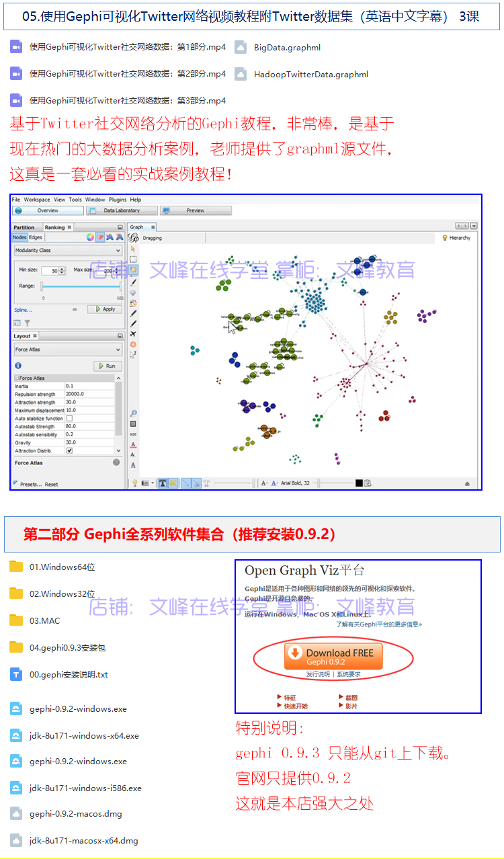The height and width of the screenshot is (859, 504).
Task: Click the size reset icon in toolbar
Action: 133,434
